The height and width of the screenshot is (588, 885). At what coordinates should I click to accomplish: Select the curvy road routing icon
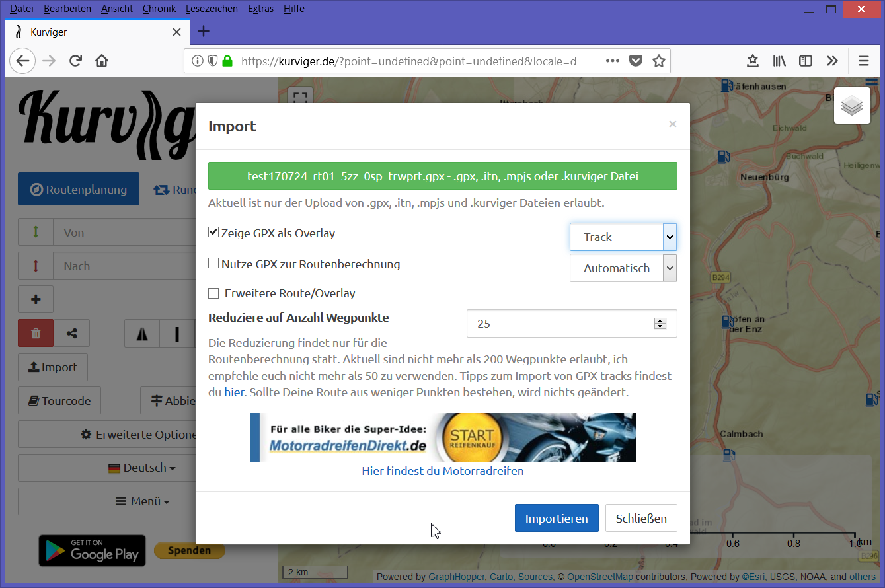click(142, 334)
